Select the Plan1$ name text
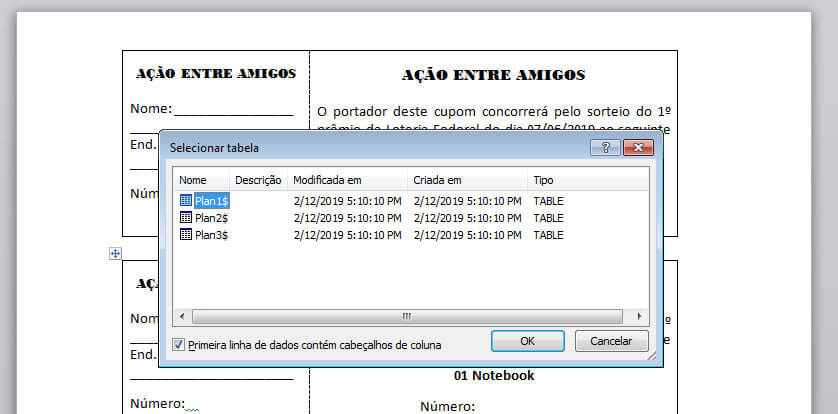This screenshot has height=414, width=838. click(x=212, y=201)
